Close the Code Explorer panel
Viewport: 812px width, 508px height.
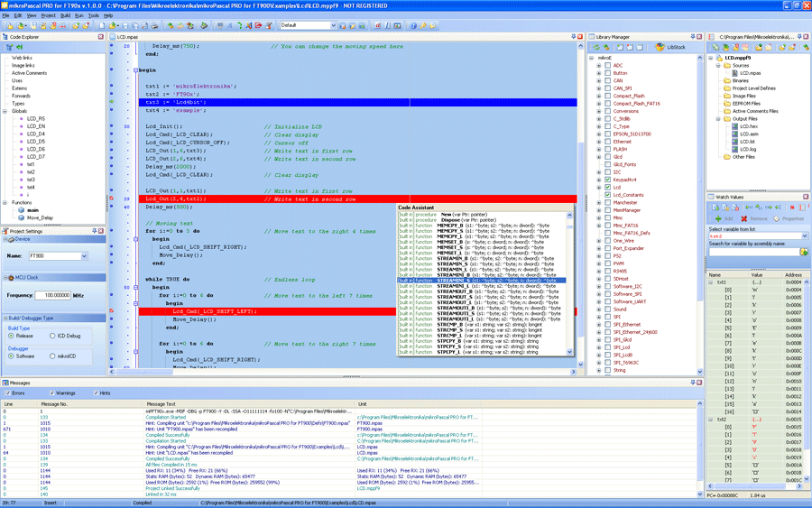tap(100, 37)
